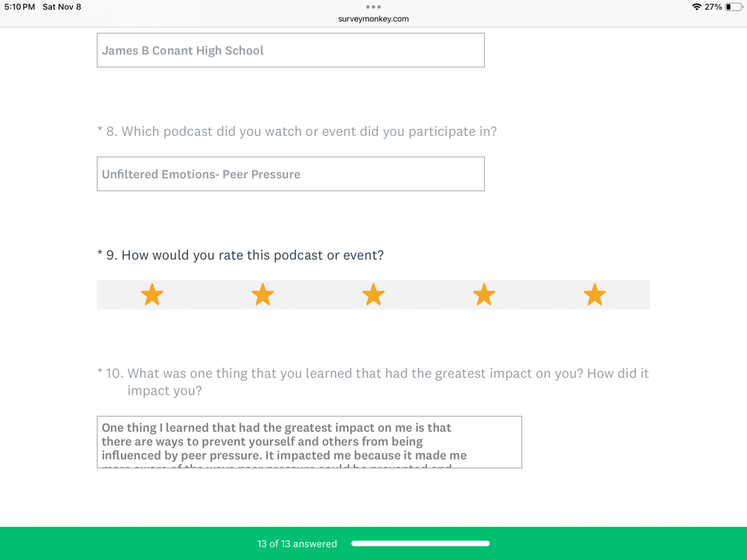Tap the battery icon in status bar
Image resolution: width=747 pixels, height=560 pixels.
pos(734,7)
